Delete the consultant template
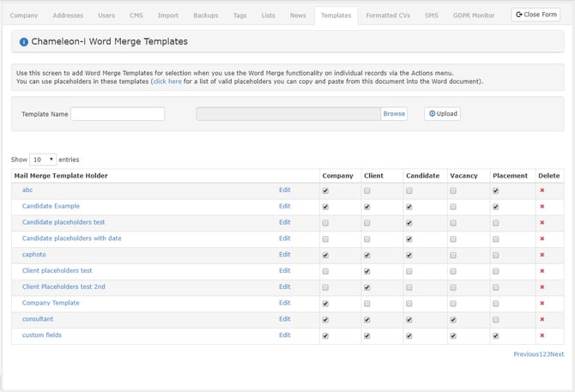Viewport: 575px width, 392px height. point(542,319)
